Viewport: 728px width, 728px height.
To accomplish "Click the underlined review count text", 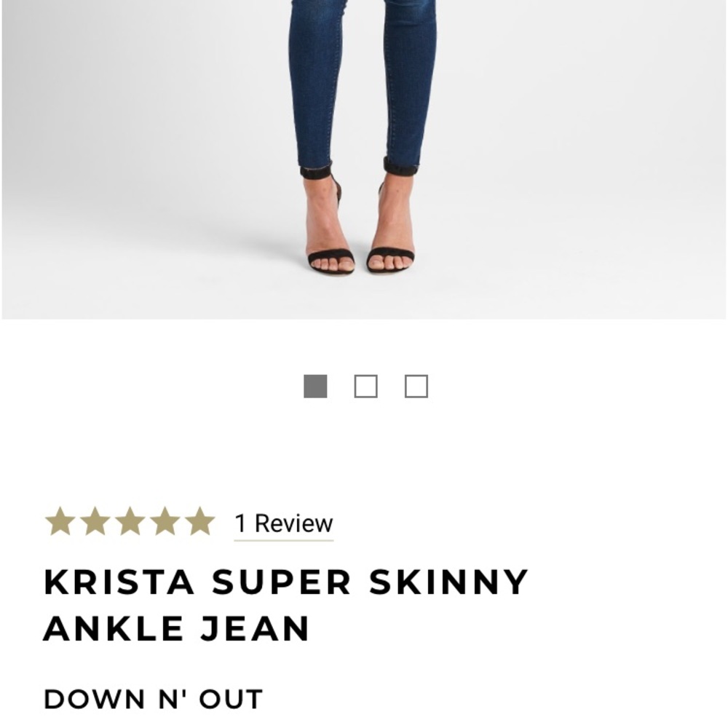I will point(282,522).
